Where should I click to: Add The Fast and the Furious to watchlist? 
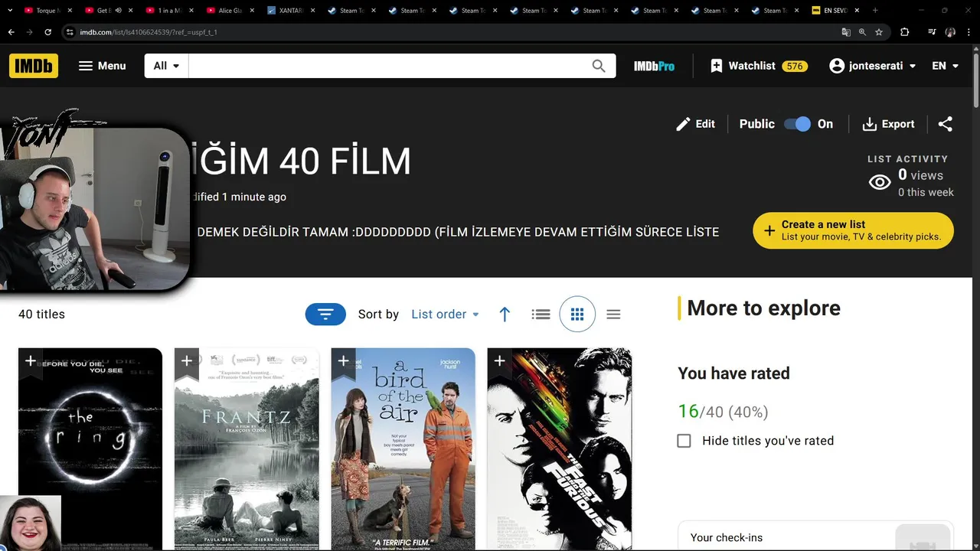click(x=499, y=360)
